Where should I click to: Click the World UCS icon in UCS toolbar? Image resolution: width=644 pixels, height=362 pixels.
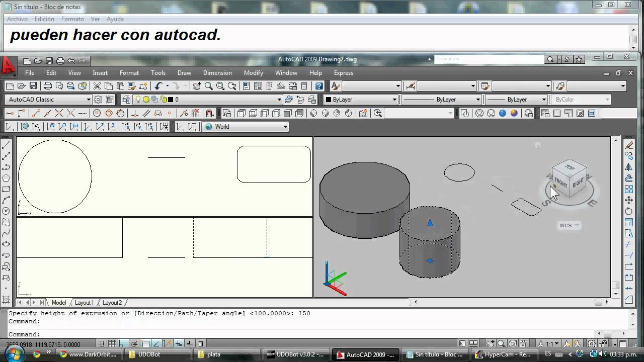(x=25, y=127)
